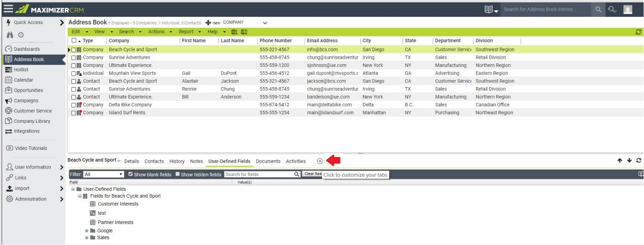The height and width of the screenshot is (245, 644).
Task: Toggle Show blank fields checkbox
Action: [130, 174]
